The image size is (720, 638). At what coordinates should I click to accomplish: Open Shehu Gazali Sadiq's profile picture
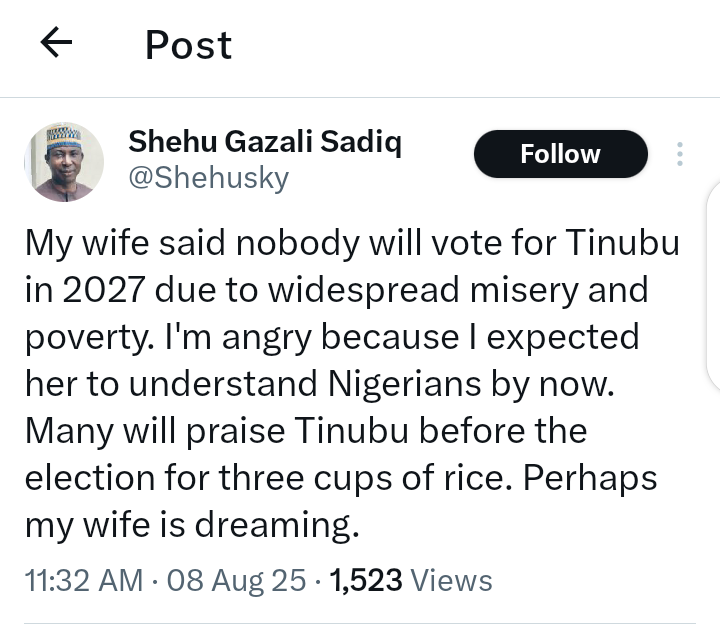63,162
